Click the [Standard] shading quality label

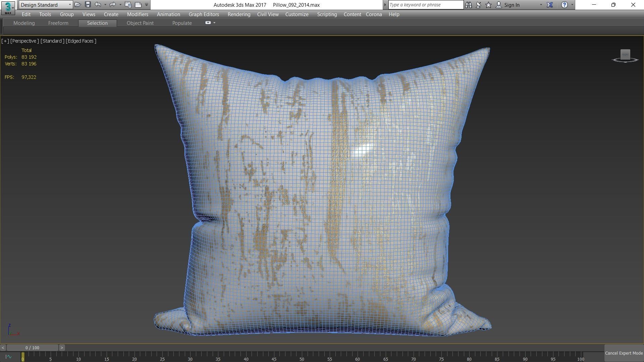[52, 41]
